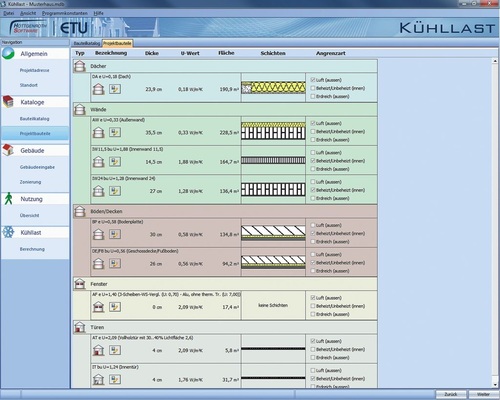Viewport: 500px width, 400px height.
Task: Uncheck Luft (aussen) for the Dach row
Action: [313, 80]
